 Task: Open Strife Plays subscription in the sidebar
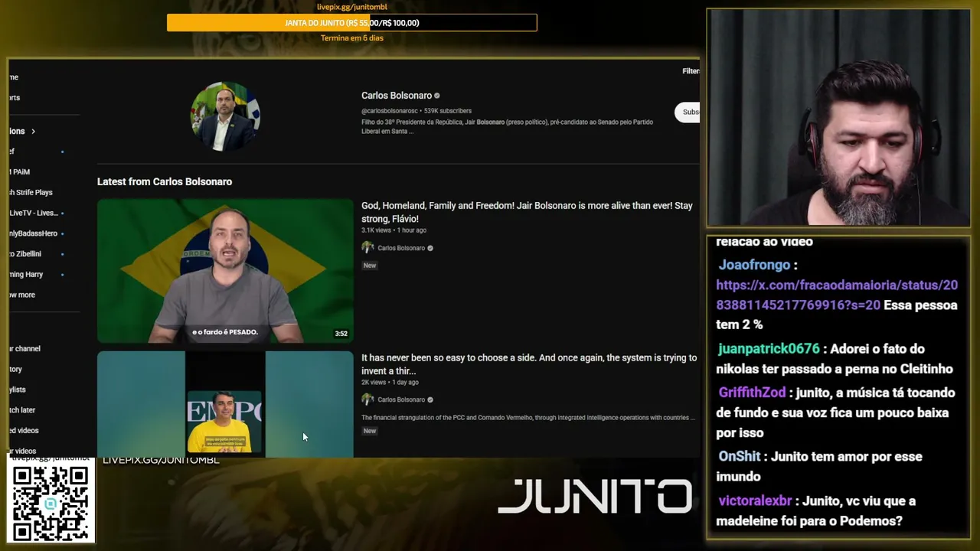click(x=31, y=192)
